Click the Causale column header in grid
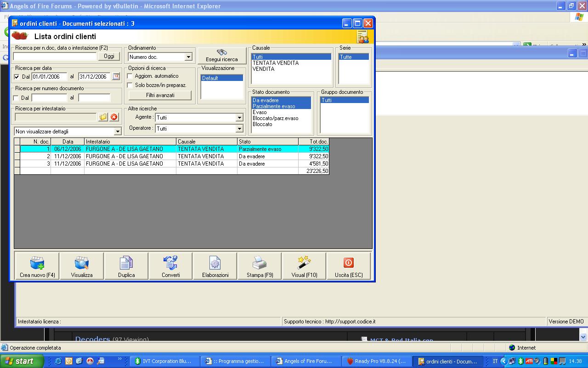 pyautogui.click(x=207, y=142)
